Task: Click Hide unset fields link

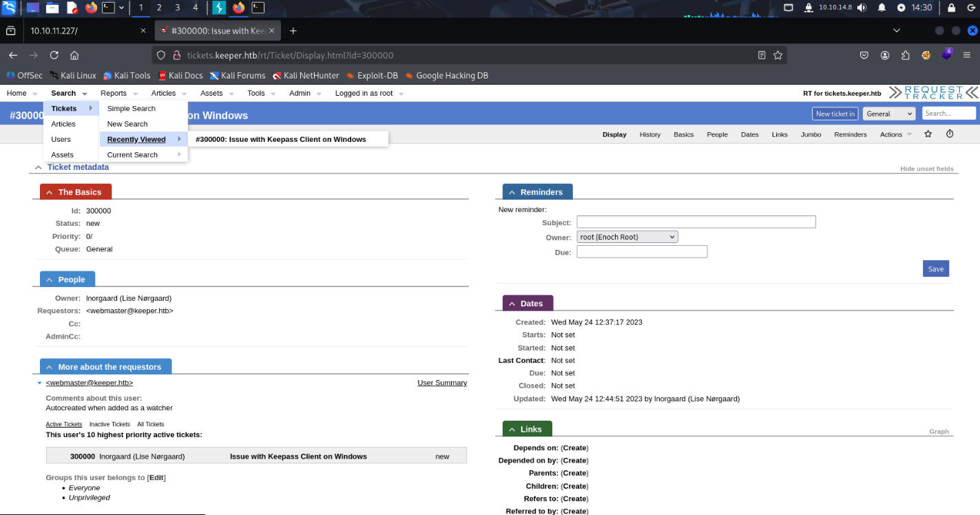Action: tap(927, 169)
